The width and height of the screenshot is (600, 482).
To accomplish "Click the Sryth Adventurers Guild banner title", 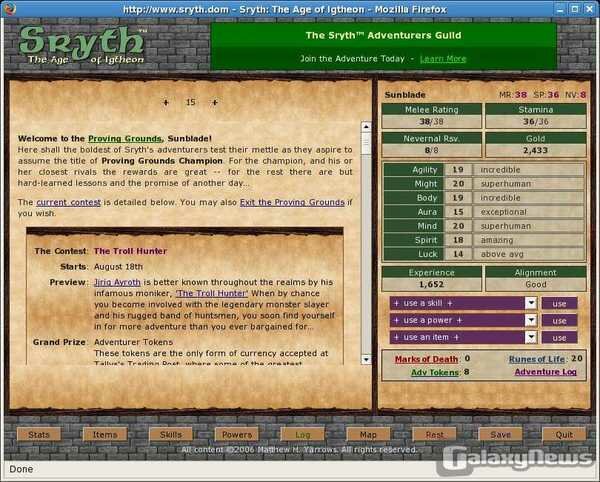I will tap(383, 36).
